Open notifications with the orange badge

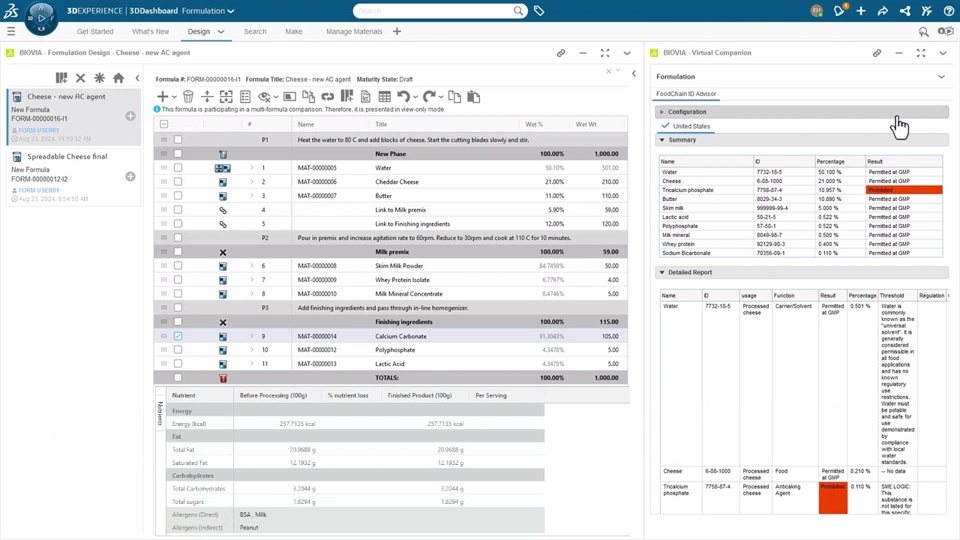pos(839,10)
